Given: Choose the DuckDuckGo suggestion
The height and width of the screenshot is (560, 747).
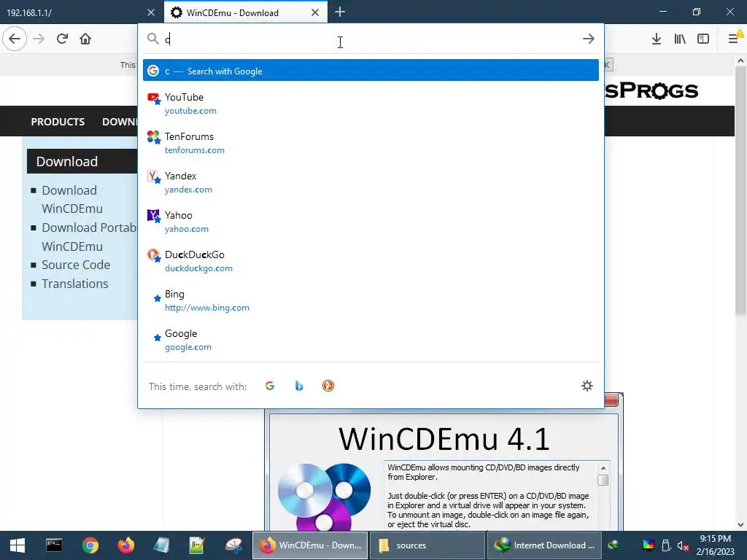Looking at the screenshot, I should tap(371, 261).
